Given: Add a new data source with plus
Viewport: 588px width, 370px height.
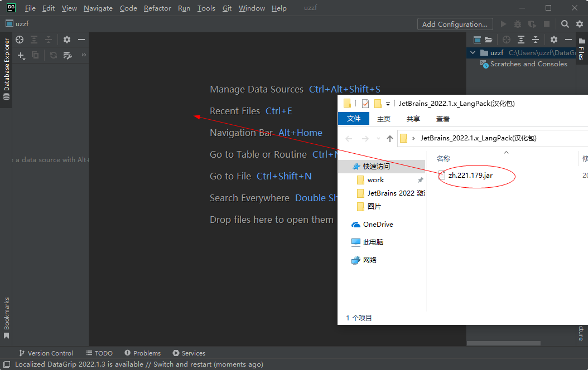Looking at the screenshot, I should point(21,55).
